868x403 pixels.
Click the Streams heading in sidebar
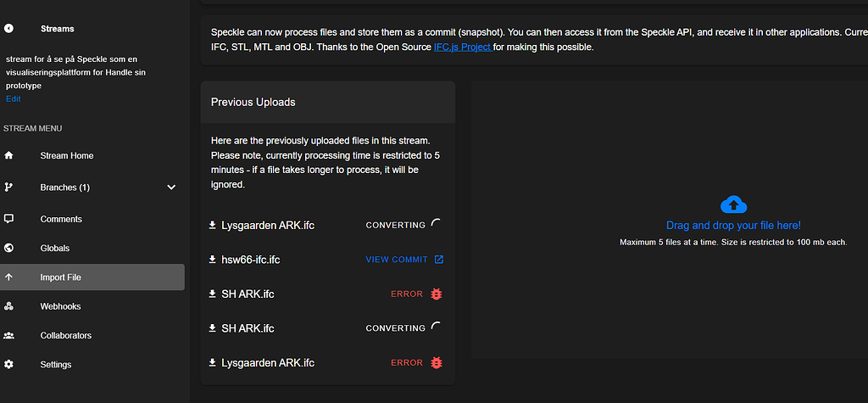[x=57, y=28]
